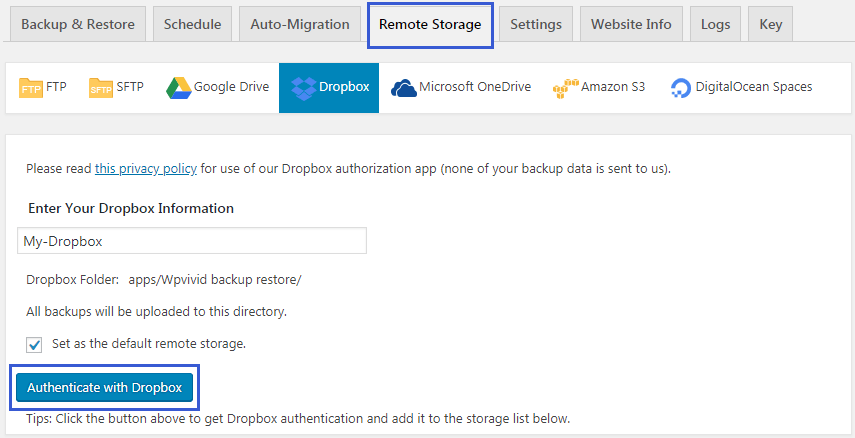Switch to the Schedule tab
The width and height of the screenshot is (855, 438).
[192, 25]
